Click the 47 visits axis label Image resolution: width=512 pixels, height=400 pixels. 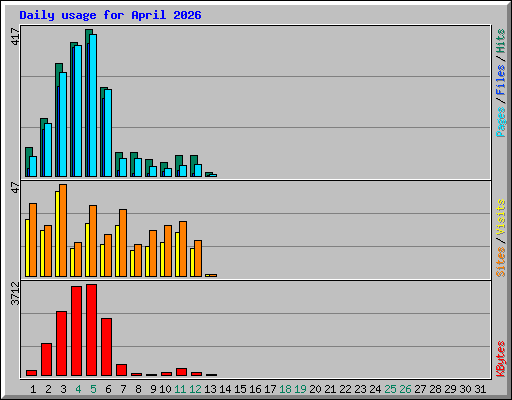(15, 187)
